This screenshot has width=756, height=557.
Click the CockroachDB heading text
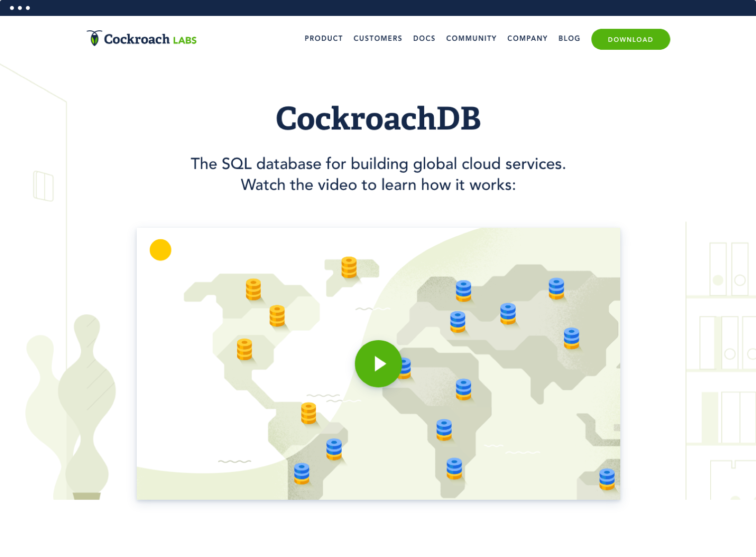(378, 118)
